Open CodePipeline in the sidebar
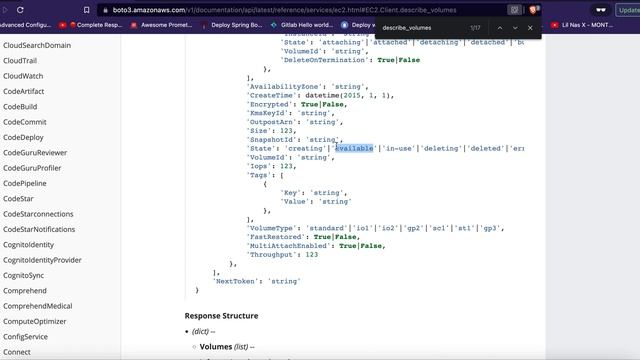 [x=24, y=183]
